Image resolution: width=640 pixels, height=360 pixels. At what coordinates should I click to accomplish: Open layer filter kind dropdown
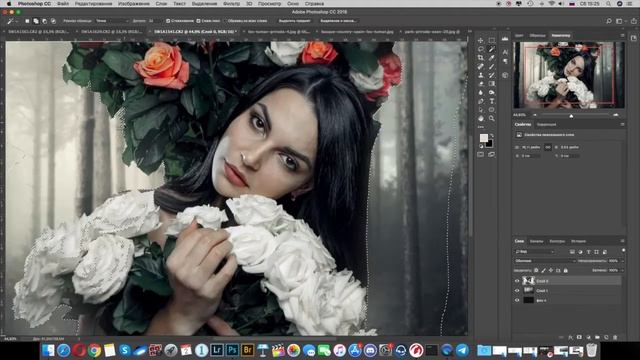[x=534, y=252]
